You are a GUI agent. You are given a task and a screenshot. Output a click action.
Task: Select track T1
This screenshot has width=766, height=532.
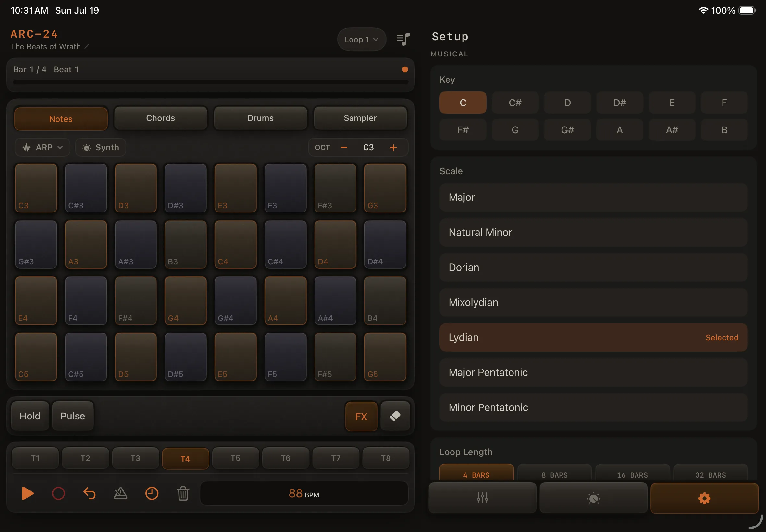click(x=35, y=458)
